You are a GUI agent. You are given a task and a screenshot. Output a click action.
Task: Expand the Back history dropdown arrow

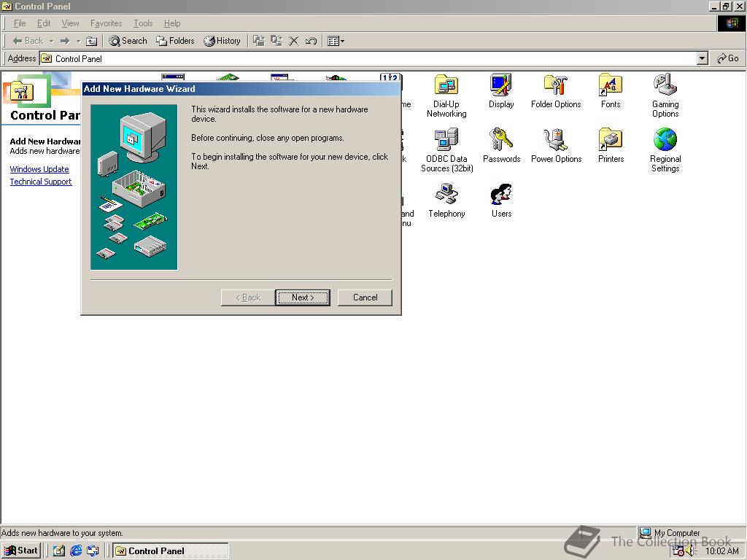pyautogui.click(x=52, y=41)
